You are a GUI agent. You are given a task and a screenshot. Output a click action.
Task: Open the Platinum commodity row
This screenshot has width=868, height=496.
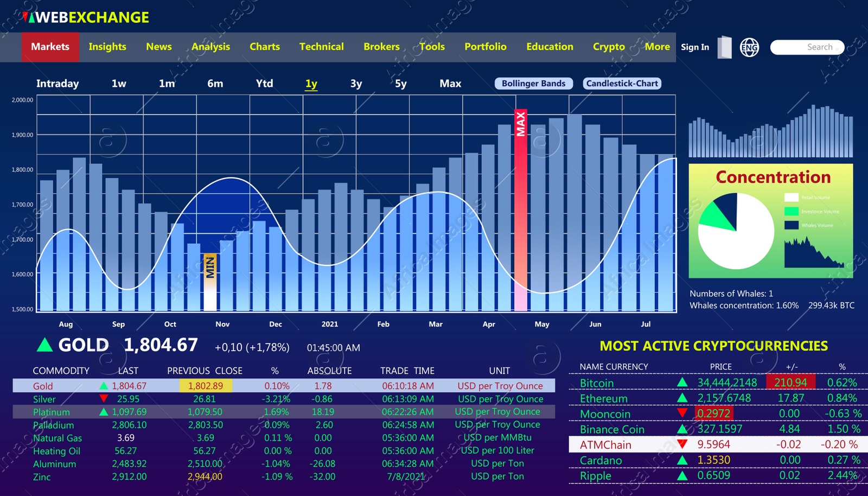(284, 412)
